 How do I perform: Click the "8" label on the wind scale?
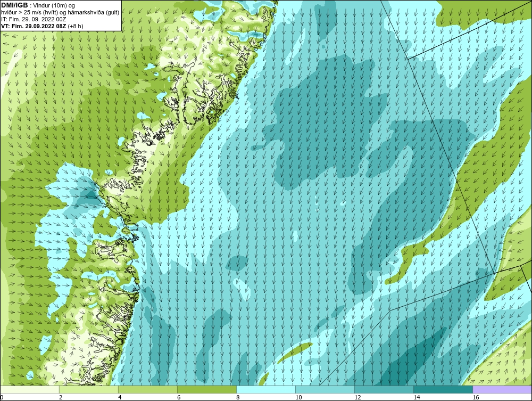(238, 398)
